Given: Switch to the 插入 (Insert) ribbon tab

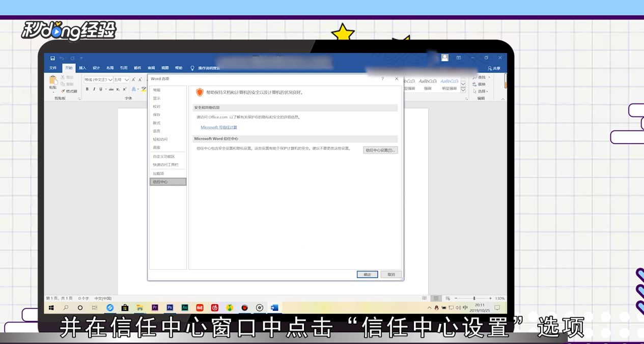Looking at the screenshot, I should [x=82, y=68].
